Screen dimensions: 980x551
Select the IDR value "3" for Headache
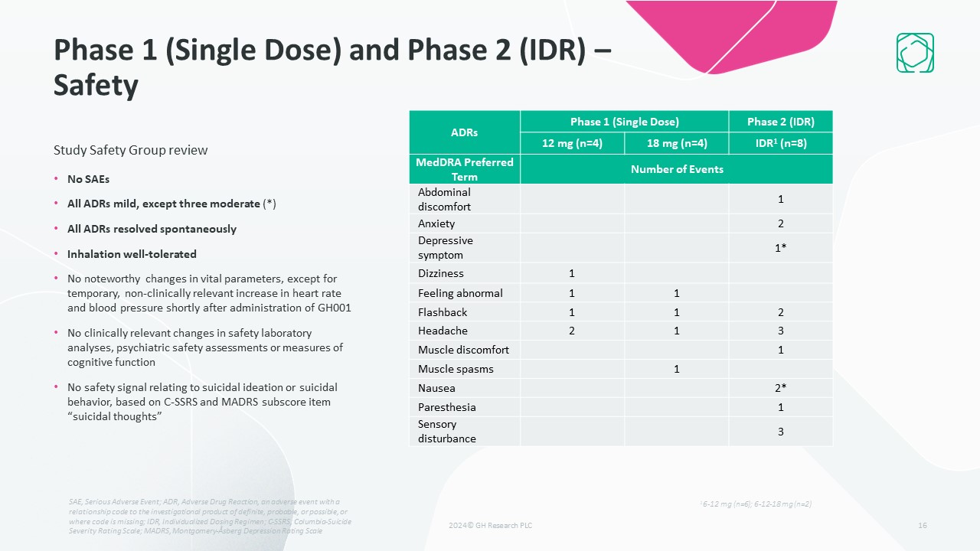(780, 331)
